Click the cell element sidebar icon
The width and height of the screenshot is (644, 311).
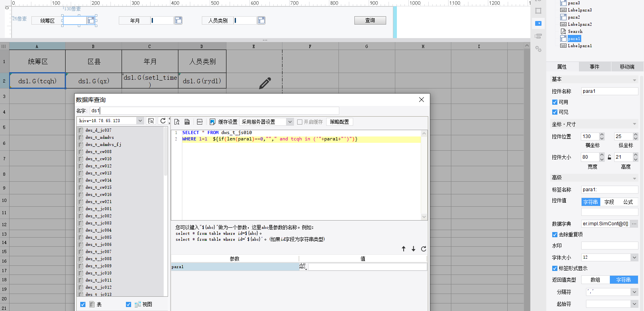(538, 11)
